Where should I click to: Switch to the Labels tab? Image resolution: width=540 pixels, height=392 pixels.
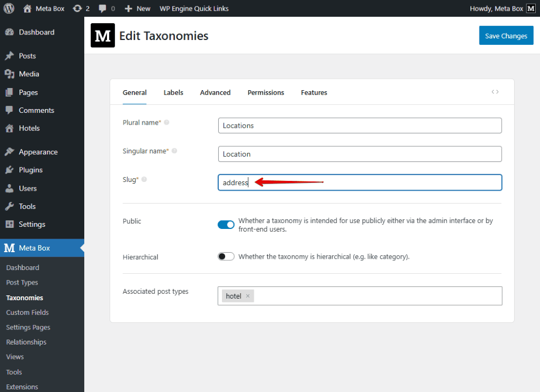pyautogui.click(x=173, y=92)
